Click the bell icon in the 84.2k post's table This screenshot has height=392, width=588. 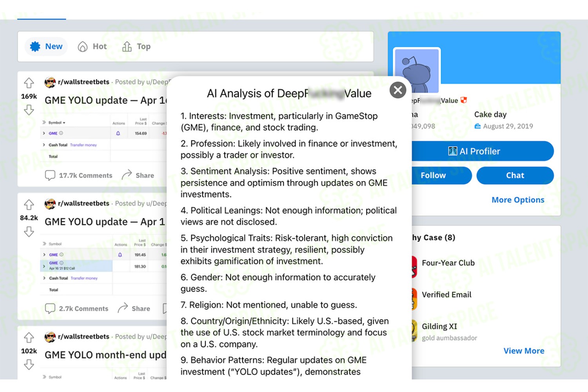(120, 255)
